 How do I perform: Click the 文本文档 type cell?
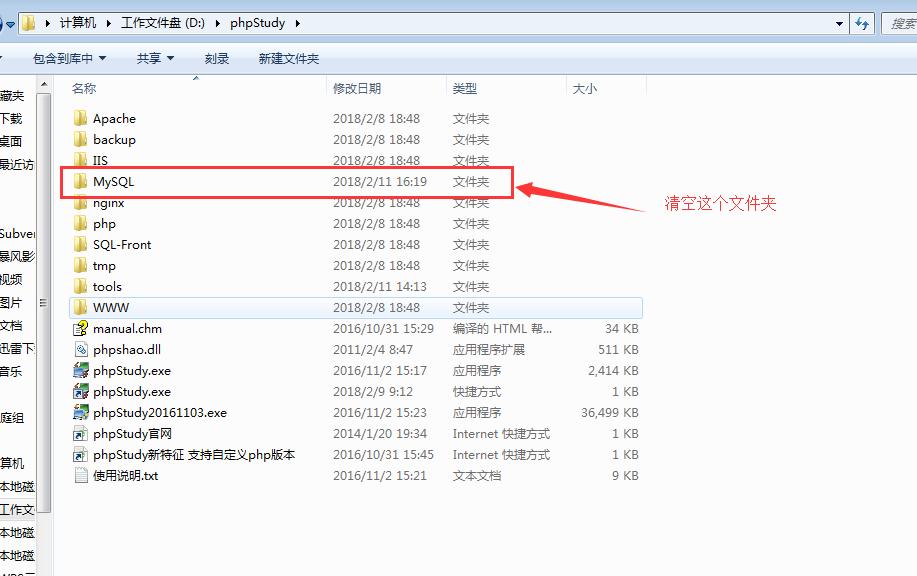pos(477,476)
